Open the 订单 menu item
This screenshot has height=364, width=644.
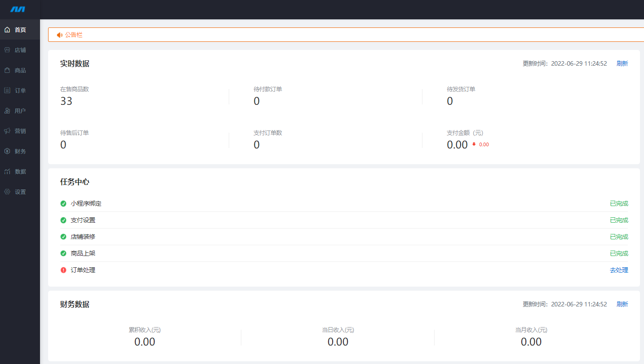point(20,90)
